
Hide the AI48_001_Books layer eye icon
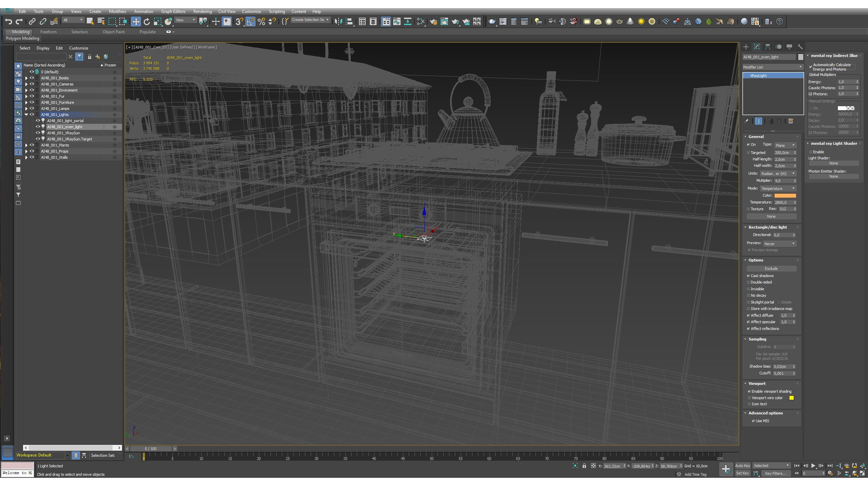pyautogui.click(x=32, y=78)
